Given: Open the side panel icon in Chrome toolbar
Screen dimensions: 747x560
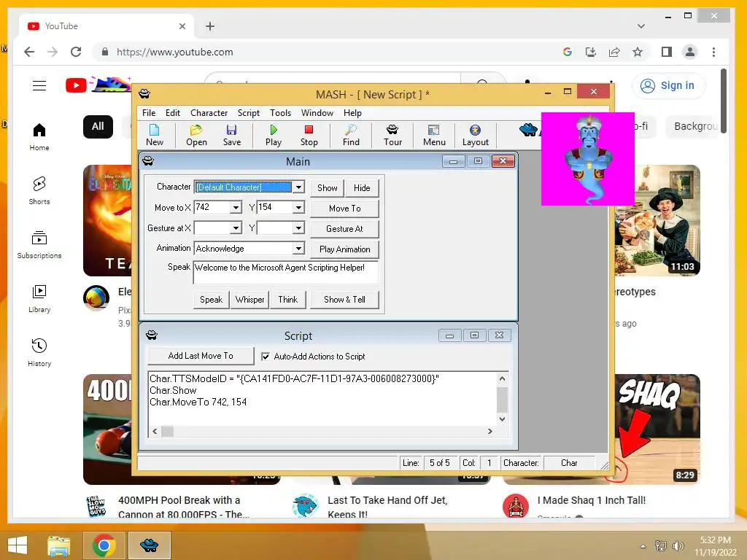Looking at the screenshot, I should [x=667, y=52].
